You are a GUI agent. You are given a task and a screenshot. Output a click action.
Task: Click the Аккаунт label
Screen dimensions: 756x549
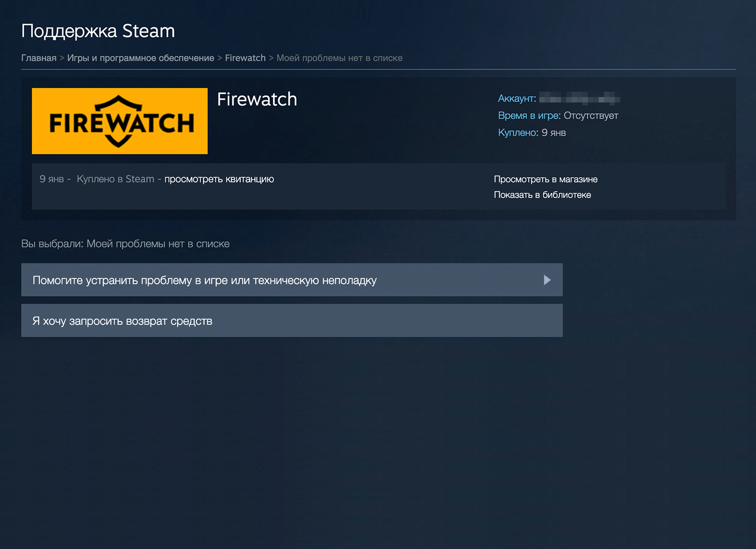[517, 99]
